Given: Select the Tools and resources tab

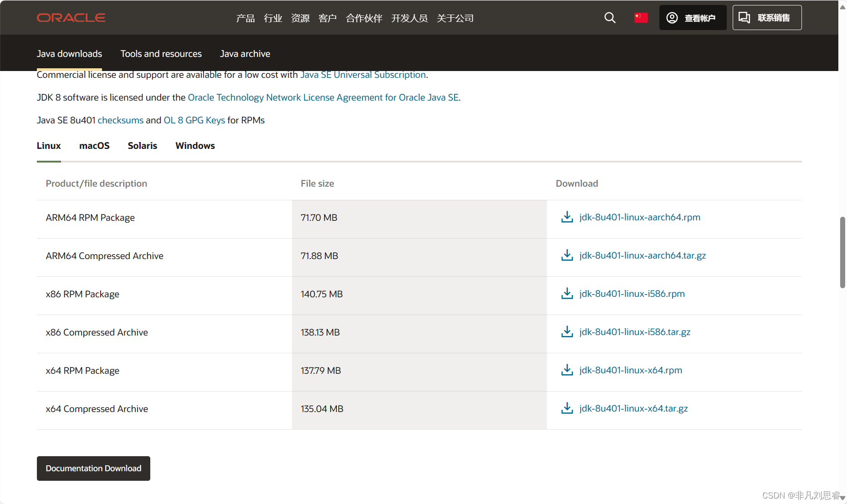Looking at the screenshot, I should point(161,54).
